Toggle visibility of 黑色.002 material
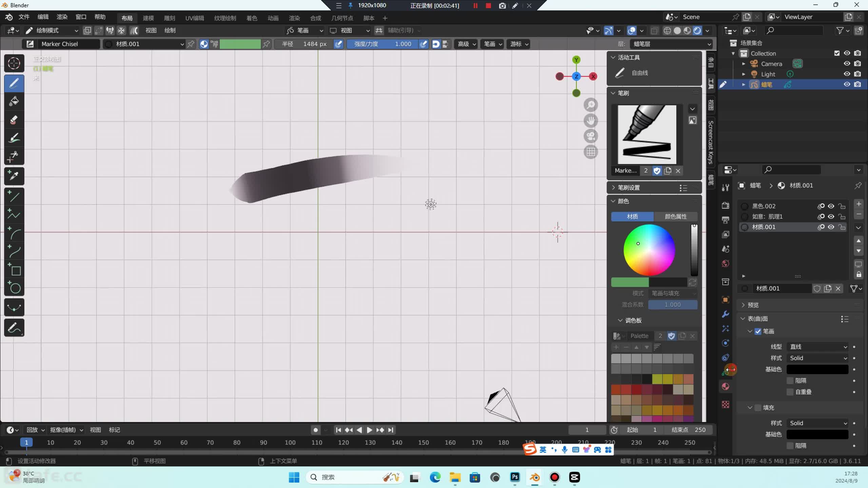Screen dimensions: 868x488 pos(831,206)
